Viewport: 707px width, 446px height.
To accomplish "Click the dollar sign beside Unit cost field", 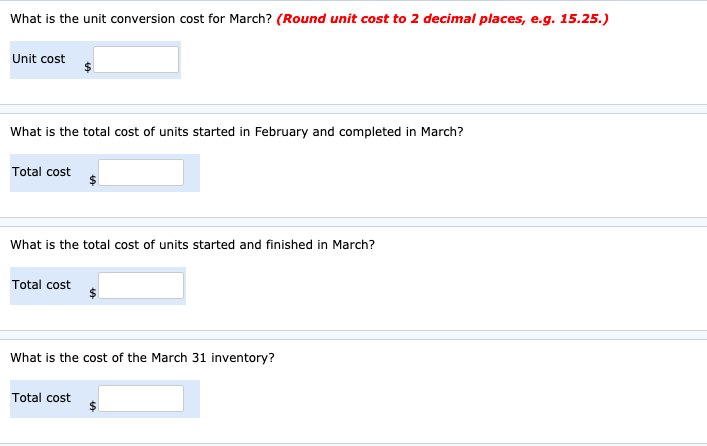I will click(87, 67).
